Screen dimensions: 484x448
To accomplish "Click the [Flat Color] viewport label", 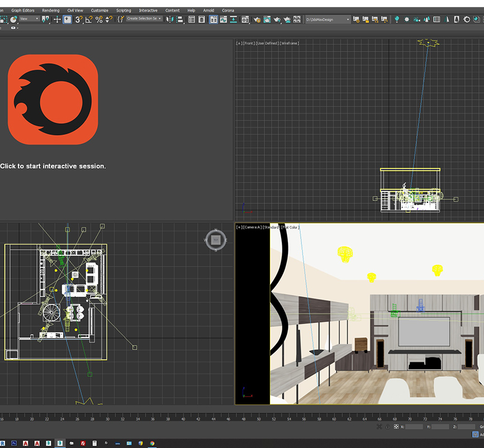I will coord(290,227).
